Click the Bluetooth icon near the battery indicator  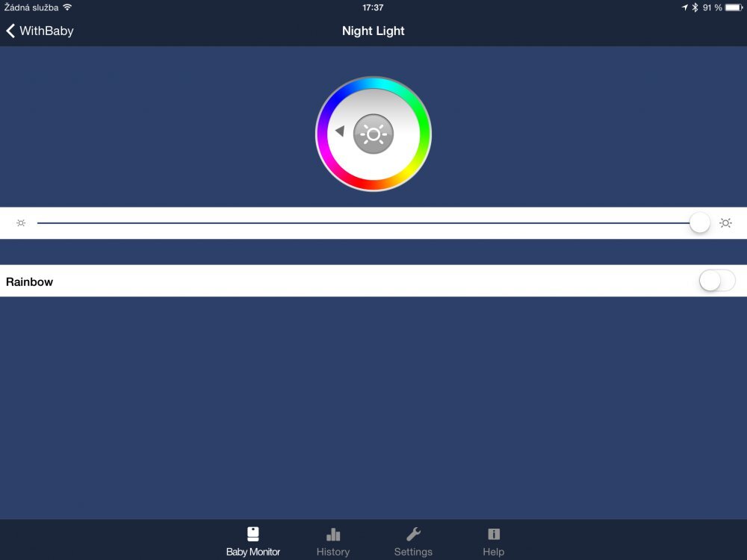point(695,8)
